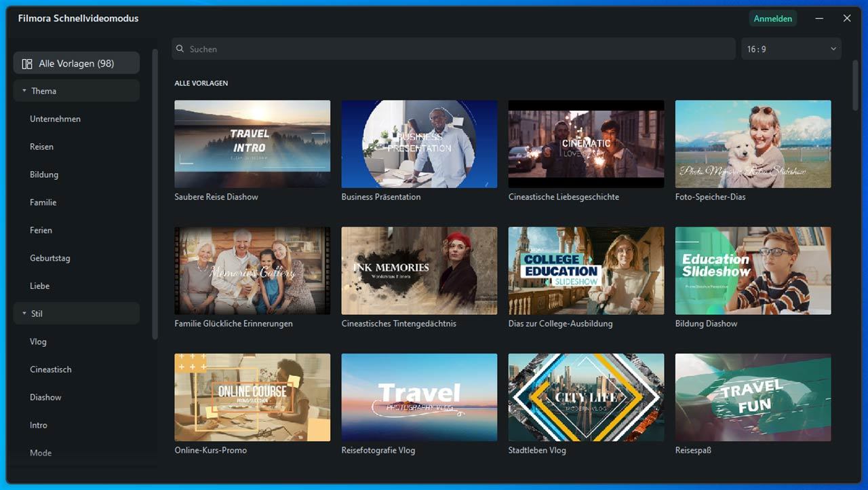
Task: Filter templates by Unternehmen
Action: pos(55,119)
